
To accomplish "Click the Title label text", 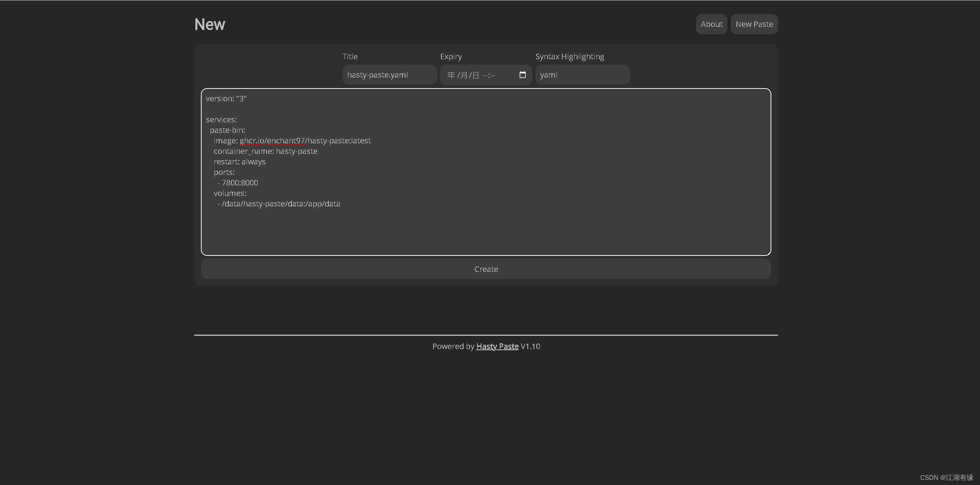I will [x=349, y=56].
